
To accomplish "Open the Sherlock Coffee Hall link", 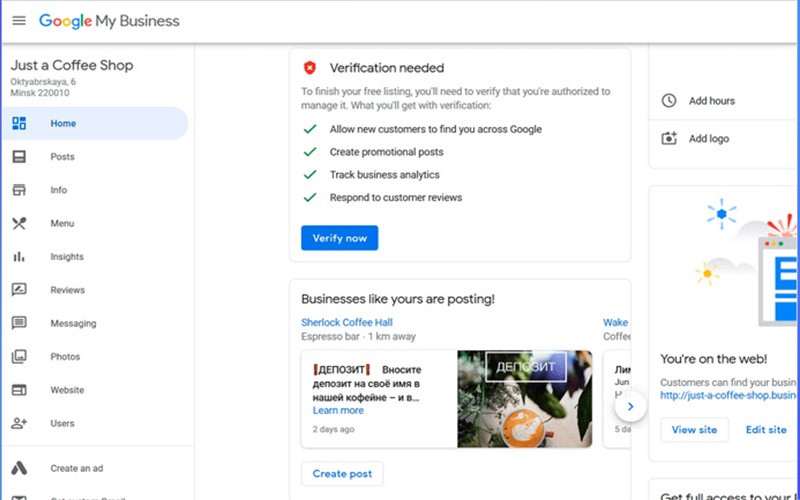I will 347,322.
